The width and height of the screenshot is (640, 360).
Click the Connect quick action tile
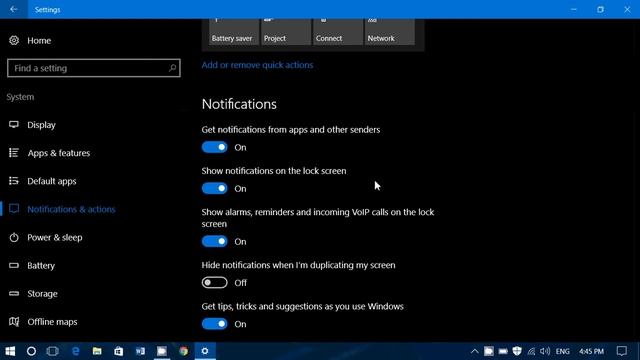click(338, 32)
